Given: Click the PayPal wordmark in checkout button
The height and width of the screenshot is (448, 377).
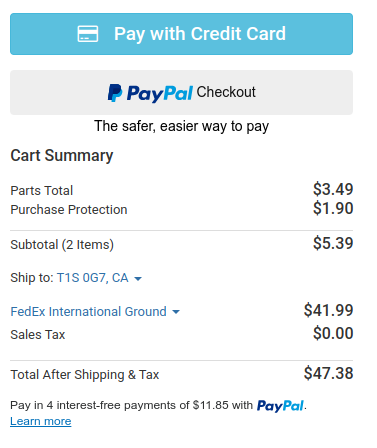Looking at the screenshot, I should pos(160,93).
